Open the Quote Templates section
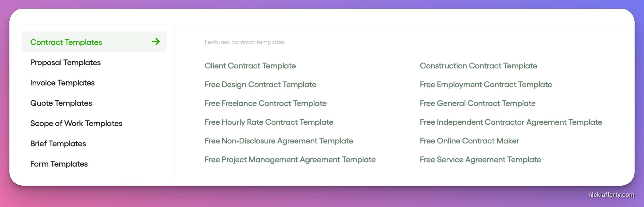The width and height of the screenshot is (644, 207). (x=61, y=103)
